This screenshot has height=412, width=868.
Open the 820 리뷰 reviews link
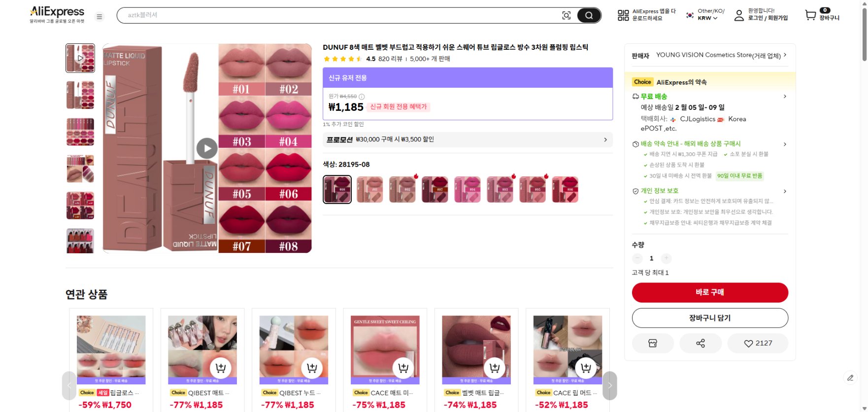390,59
